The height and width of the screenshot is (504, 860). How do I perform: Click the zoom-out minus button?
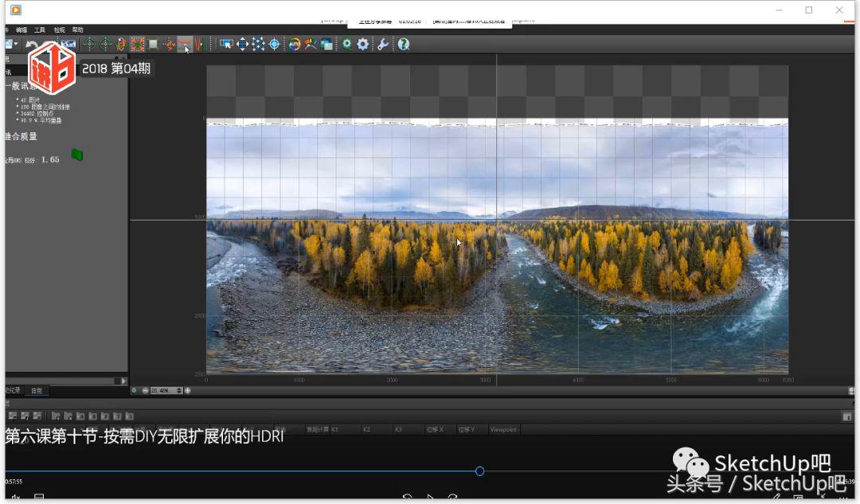[x=145, y=390]
